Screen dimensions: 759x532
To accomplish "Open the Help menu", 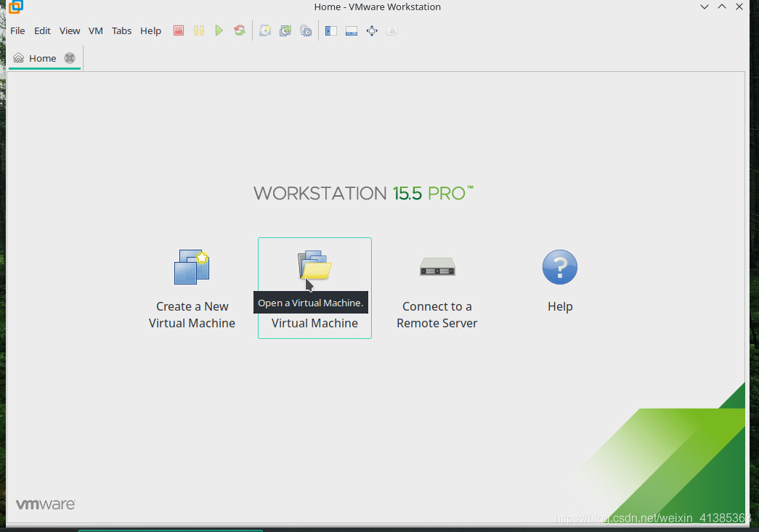I will pos(150,31).
